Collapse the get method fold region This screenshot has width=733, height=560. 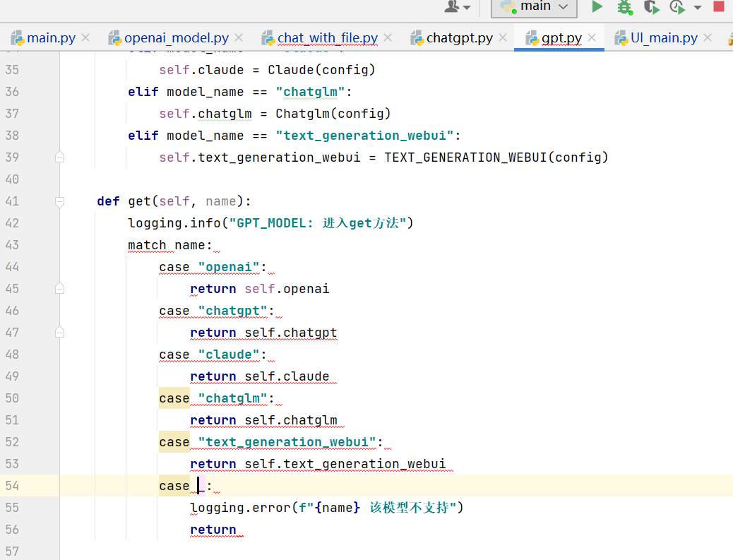pos(60,201)
